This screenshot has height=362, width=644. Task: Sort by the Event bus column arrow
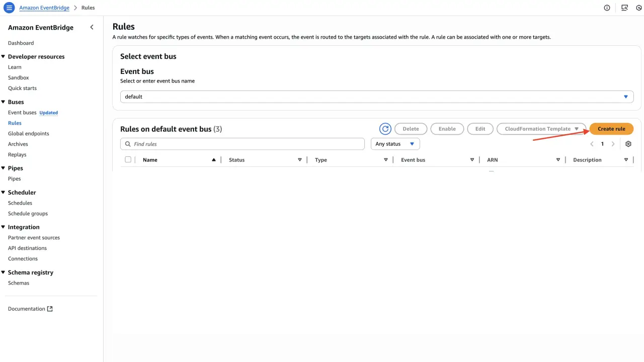(x=472, y=160)
